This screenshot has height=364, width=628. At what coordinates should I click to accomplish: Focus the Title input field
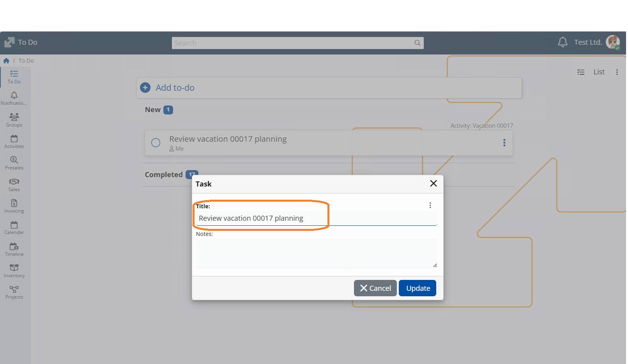316,218
